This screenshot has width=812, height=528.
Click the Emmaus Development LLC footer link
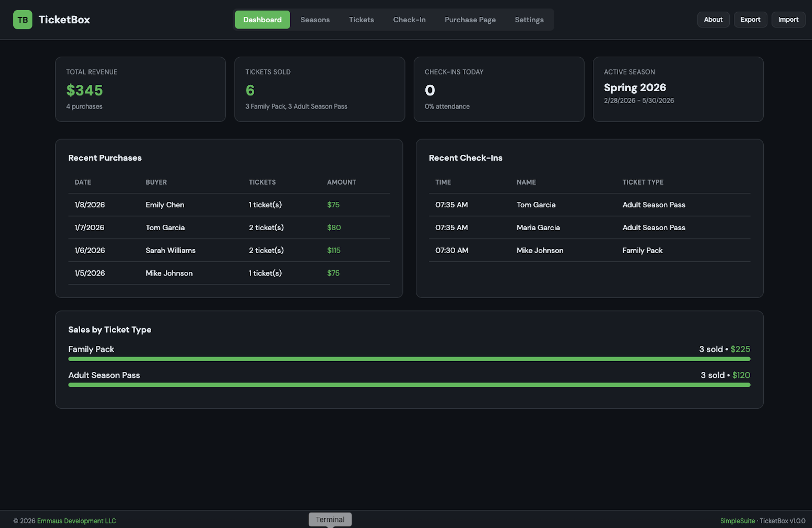77,520
